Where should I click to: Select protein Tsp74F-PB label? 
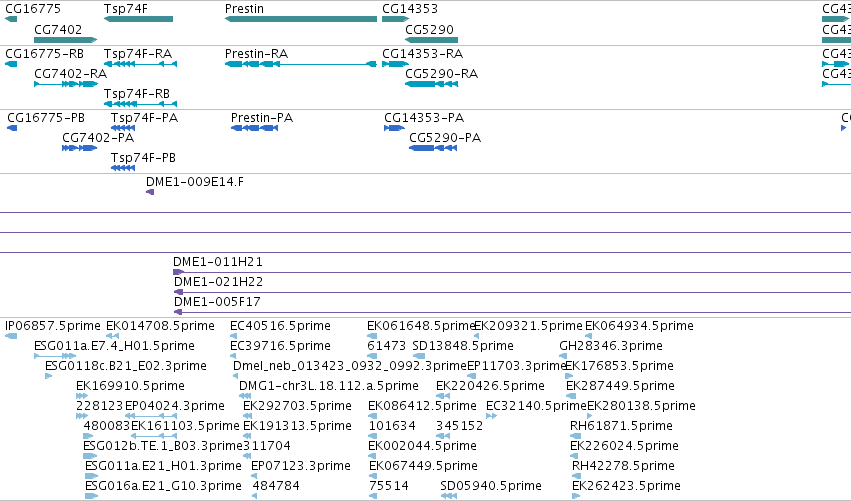143,158
